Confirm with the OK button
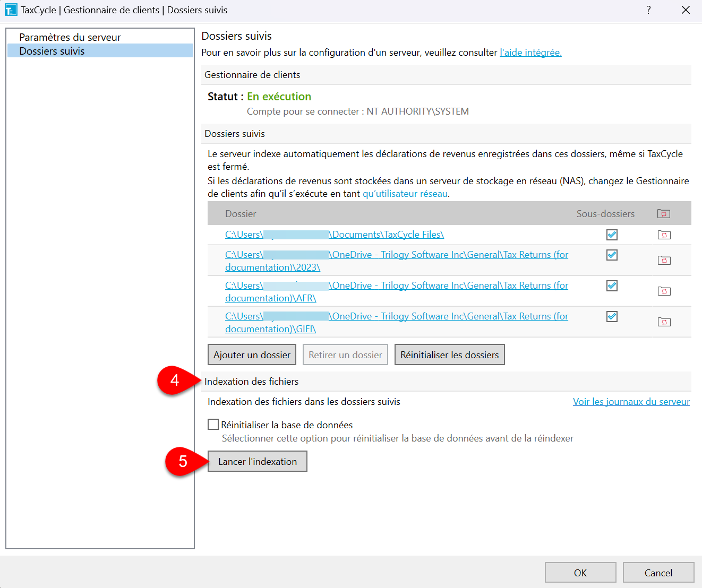Viewport: 702px width, 588px height. click(x=580, y=573)
